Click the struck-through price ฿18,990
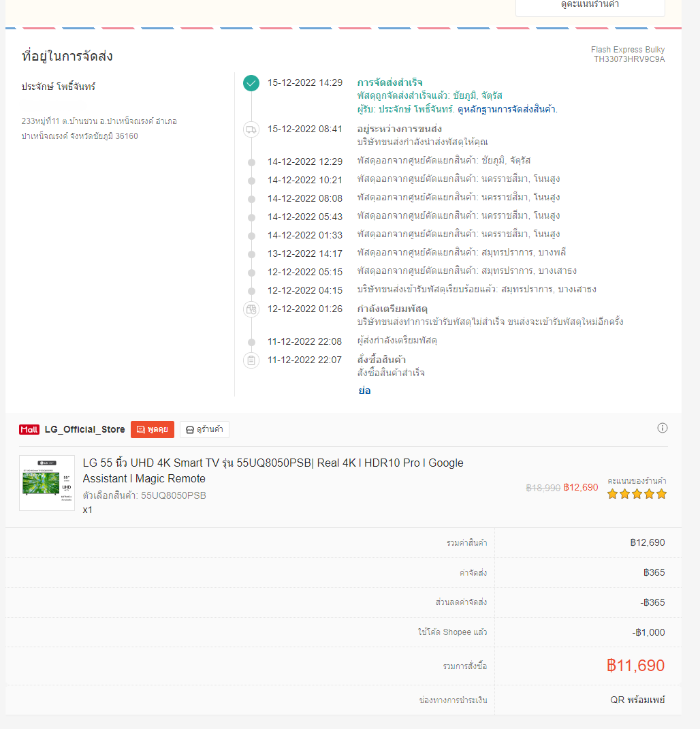 (543, 488)
